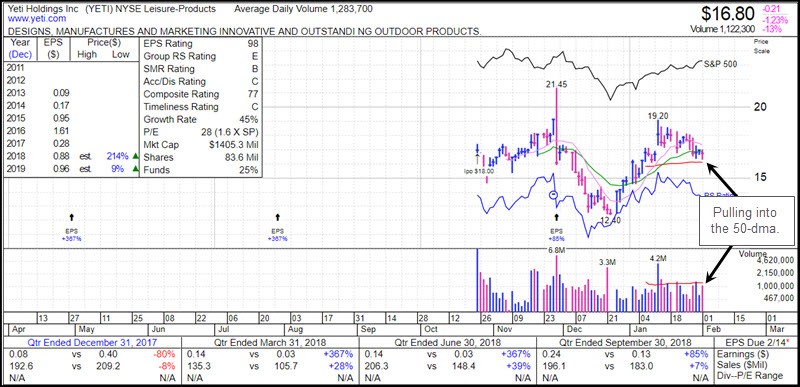
Task: Click the green up-triangle beside 9%
Action: point(135,169)
